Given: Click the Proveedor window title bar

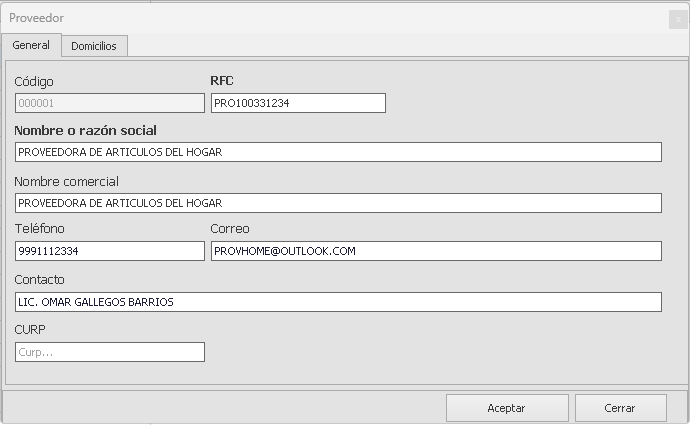Looking at the screenshot, I should pyautogui.click(x=300, y=19).
